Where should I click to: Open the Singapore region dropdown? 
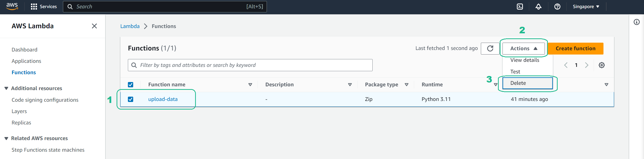click(586, 7)
